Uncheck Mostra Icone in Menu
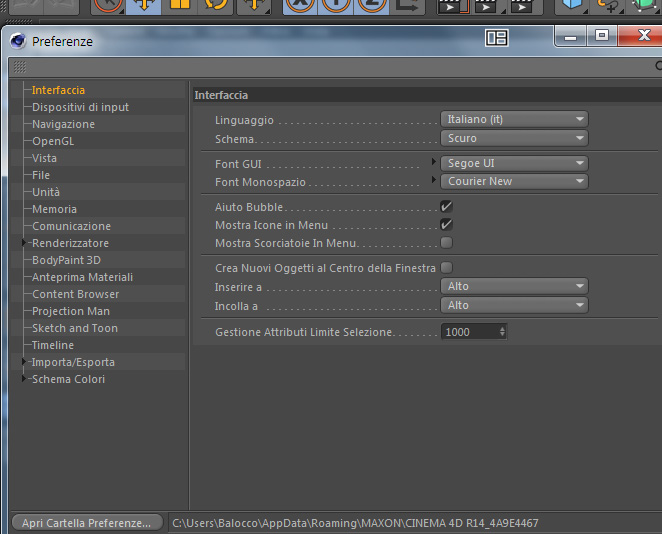662x534 pixels. [x=446, y=225]
